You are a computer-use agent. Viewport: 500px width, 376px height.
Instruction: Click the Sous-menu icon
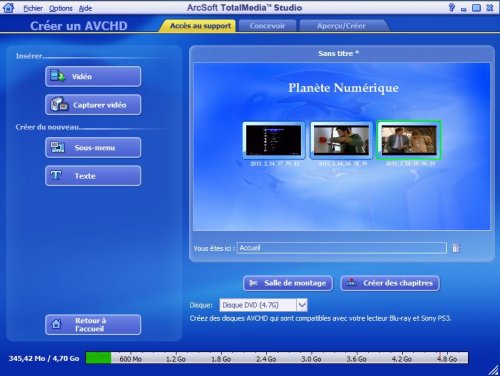pyautogui.click(x=57, y=147)
